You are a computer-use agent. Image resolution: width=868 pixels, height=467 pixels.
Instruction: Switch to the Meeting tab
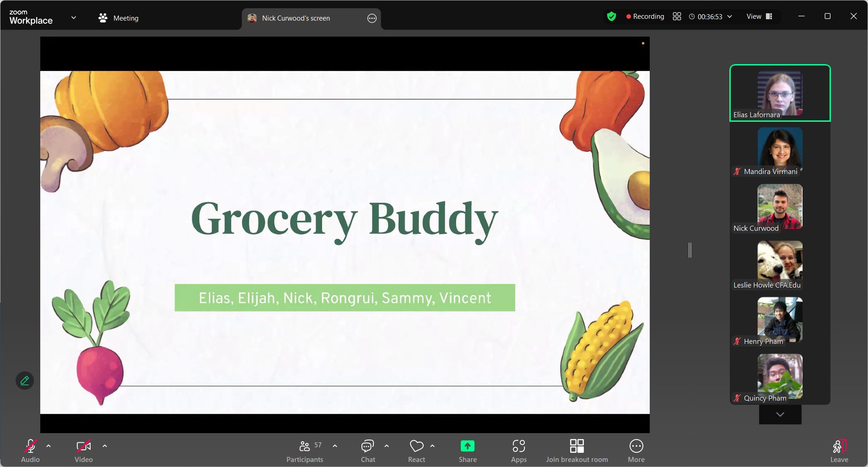tap(119, 18)
